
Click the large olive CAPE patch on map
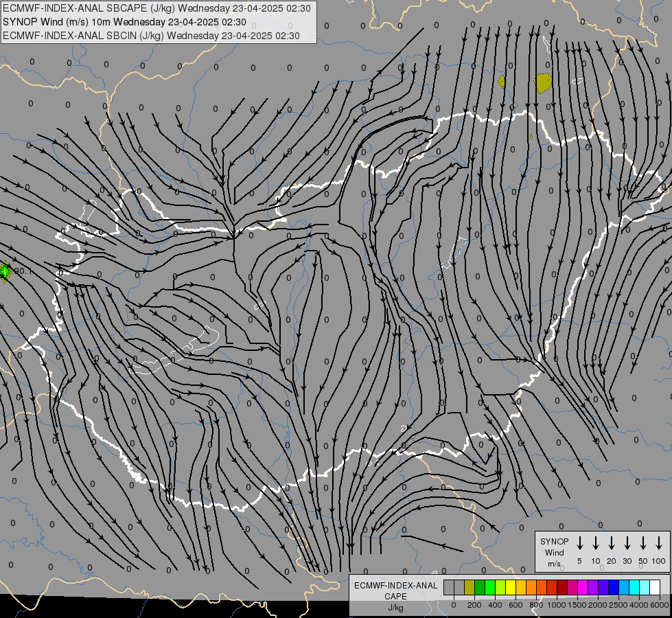click(x=543, y=83)
